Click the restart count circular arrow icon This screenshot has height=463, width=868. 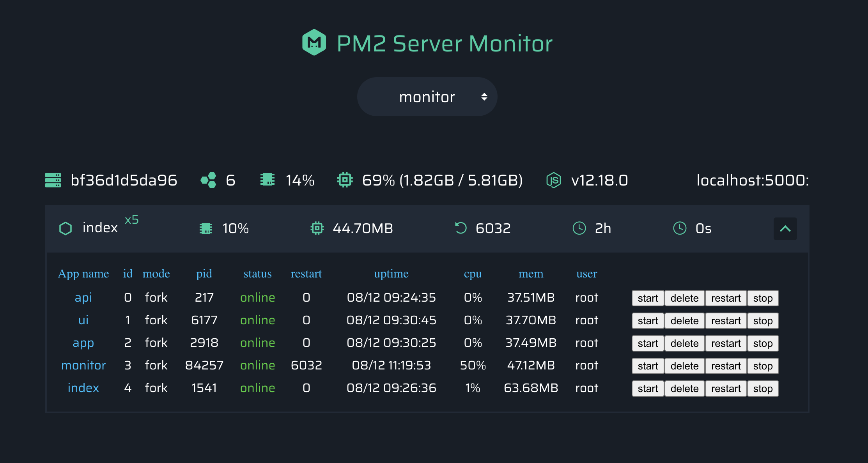coord(461,228)
